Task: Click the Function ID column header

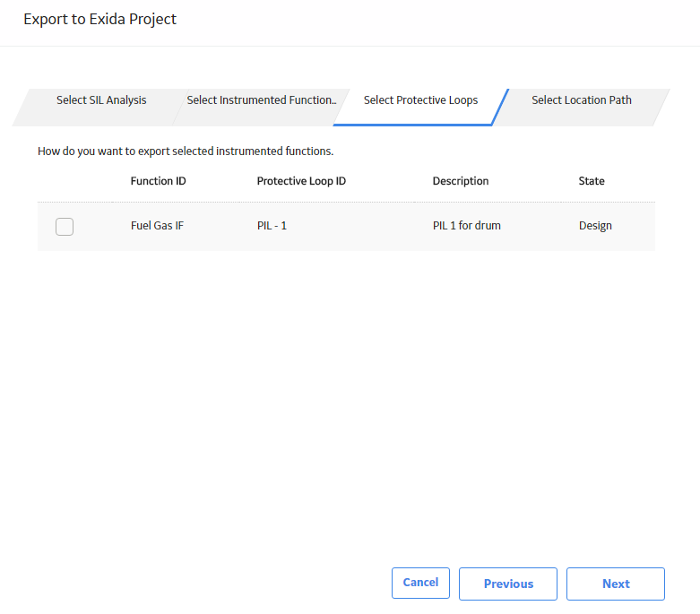Action: 158,181
